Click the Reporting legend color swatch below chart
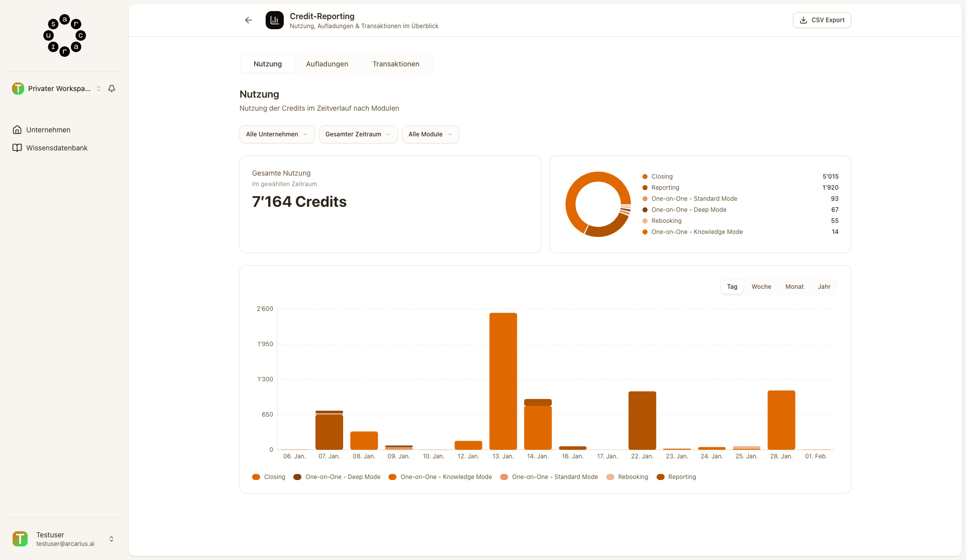 (x=661, y=477)
